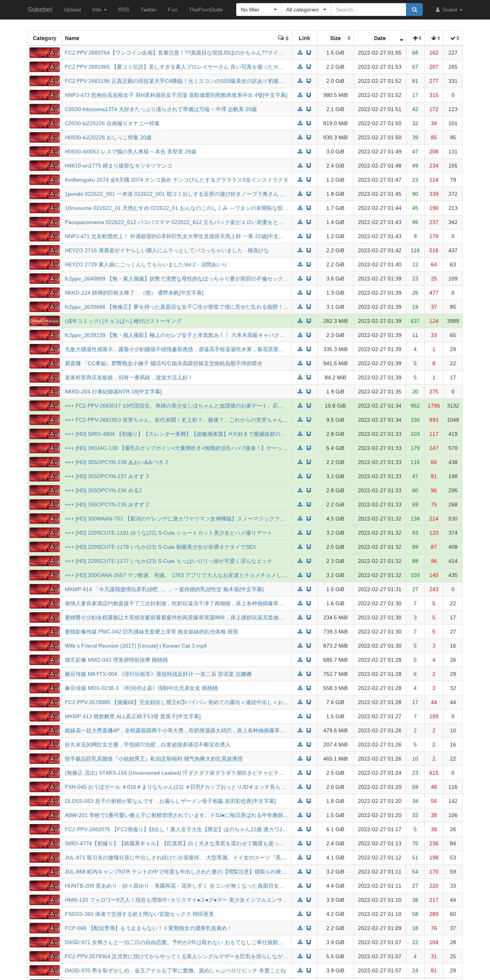Go to Sukebei home brand link
The height and width of the screenshot is (980, 490).
[x=40, y=10]
